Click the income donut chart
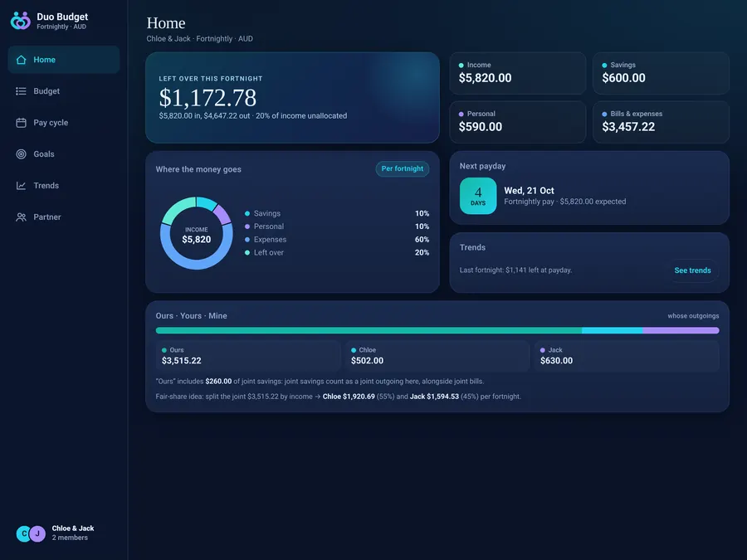Viewport: 747px width, 560px height. coord(196,233)
